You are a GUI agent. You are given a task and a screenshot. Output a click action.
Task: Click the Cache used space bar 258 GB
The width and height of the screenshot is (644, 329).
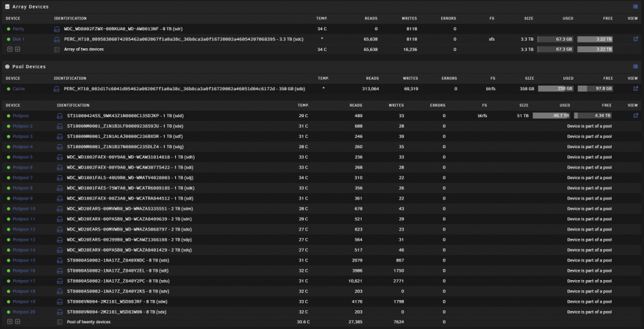click(556, 89)
